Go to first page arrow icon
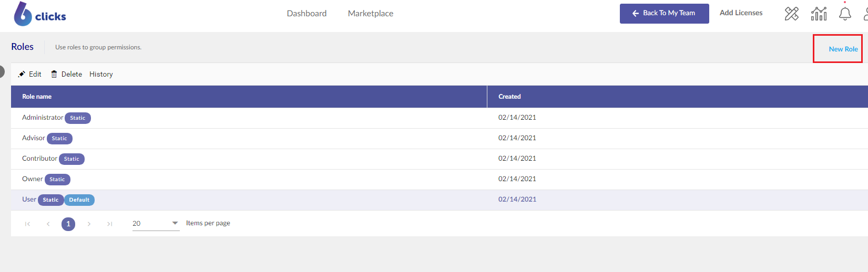The height and width of the screenshot is (272, 868). 27,224
